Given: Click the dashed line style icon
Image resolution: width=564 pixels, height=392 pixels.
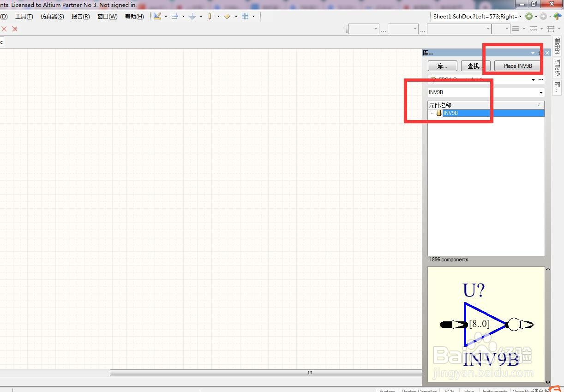Looking at the screenshot, I should 533,29.
